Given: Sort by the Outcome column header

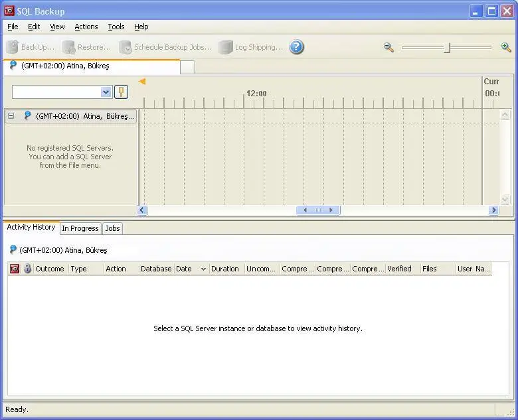Looking at the screenshot, I should click(x=50, y=269).
